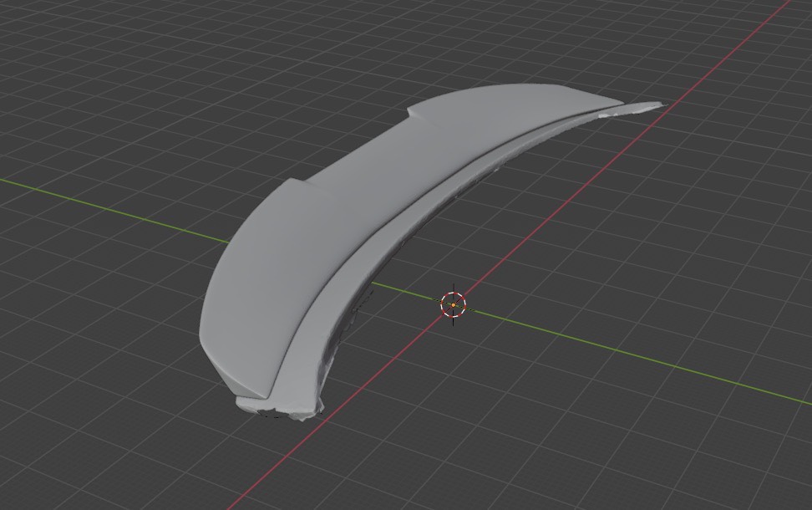This screenshot has height=510, width=812.
Task: Click the red-white 3D cursor ring
Action: tap(453, 305)
